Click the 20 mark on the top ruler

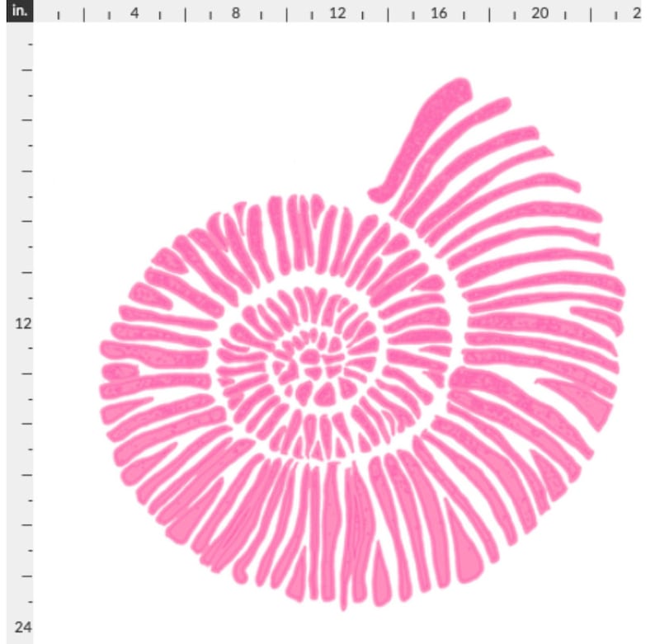540,13
